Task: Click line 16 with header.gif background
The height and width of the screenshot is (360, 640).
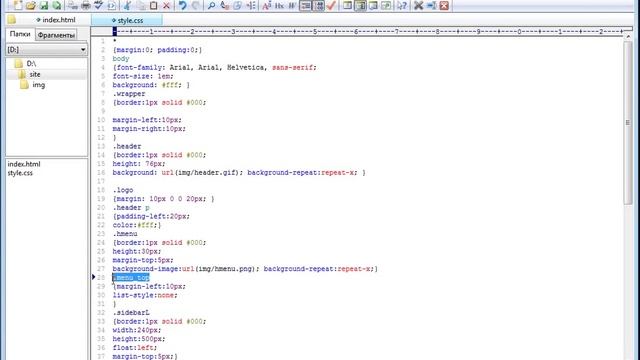Action: [x=239, y=172]
